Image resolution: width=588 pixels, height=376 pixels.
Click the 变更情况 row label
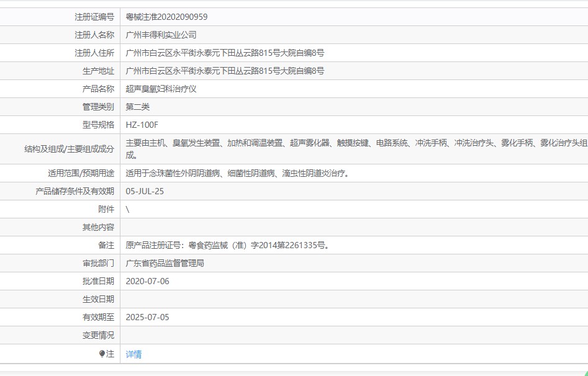(x=98, y=335)
